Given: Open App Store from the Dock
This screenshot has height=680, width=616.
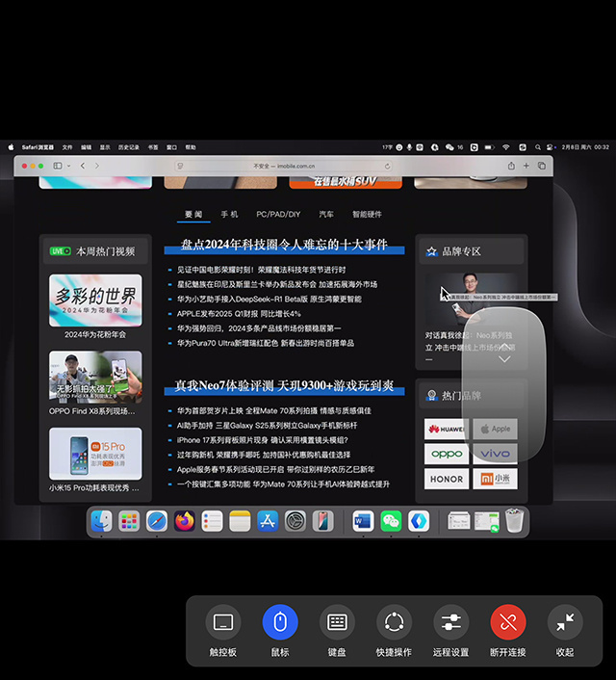Looking at the screenshot, I should [268, 521].
